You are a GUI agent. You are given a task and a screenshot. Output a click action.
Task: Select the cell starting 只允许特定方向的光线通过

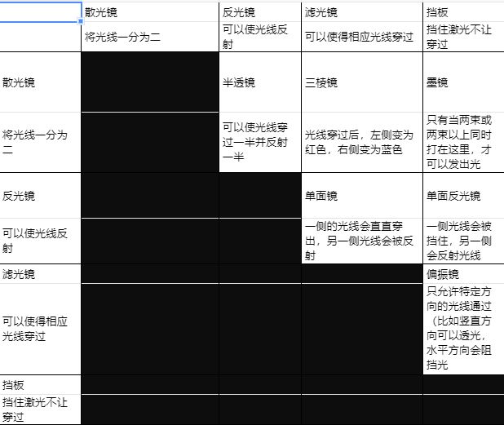coord(463,329)
